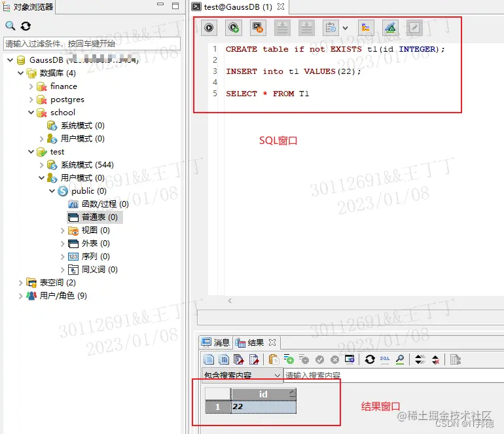Sort by the id column header
The width and height of the screenshot is (504, 434).
click(264, 394)
